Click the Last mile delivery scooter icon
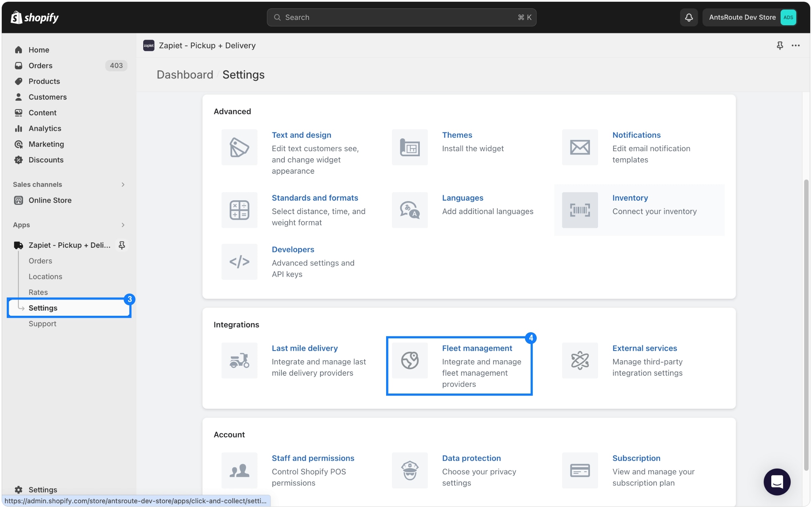This screenshot has height=509, width=812. [x=239, y=360]
